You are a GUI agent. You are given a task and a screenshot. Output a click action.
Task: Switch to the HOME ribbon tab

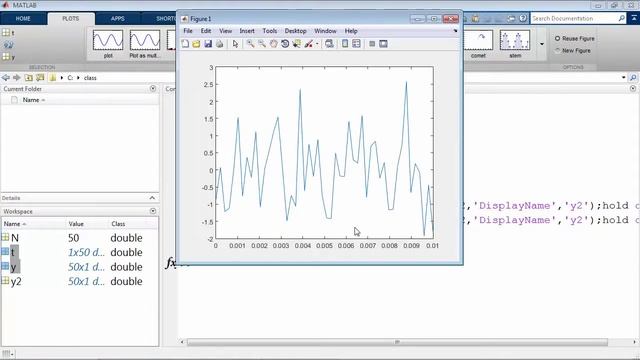tap(23, 19)
